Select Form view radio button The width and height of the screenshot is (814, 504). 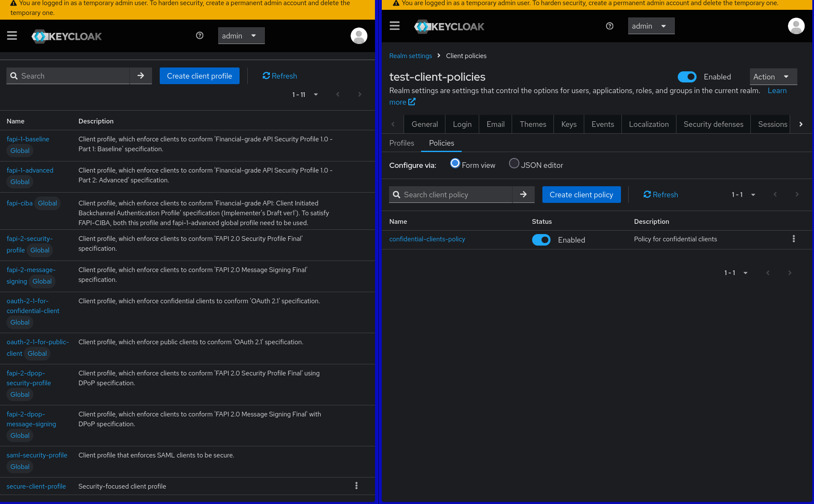(x=455, y=164)
